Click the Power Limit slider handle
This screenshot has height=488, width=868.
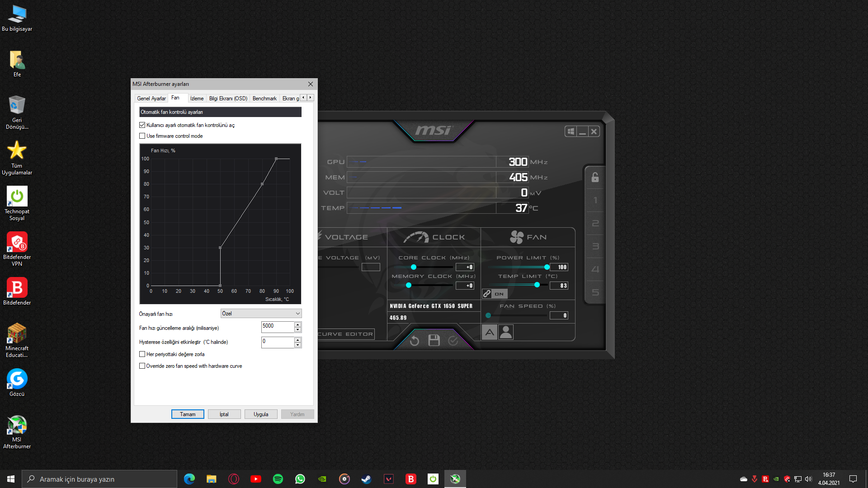547,267
